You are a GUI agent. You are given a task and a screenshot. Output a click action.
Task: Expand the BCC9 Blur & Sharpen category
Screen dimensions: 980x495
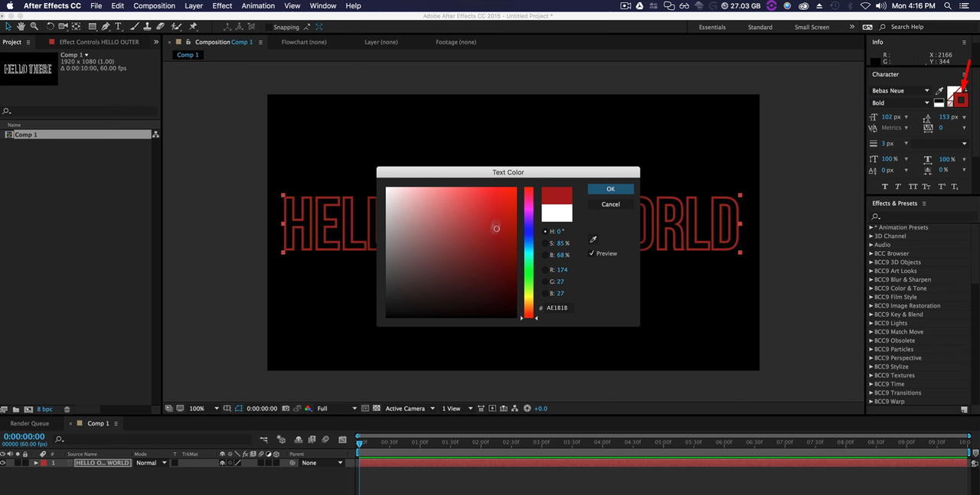(871, 280)
